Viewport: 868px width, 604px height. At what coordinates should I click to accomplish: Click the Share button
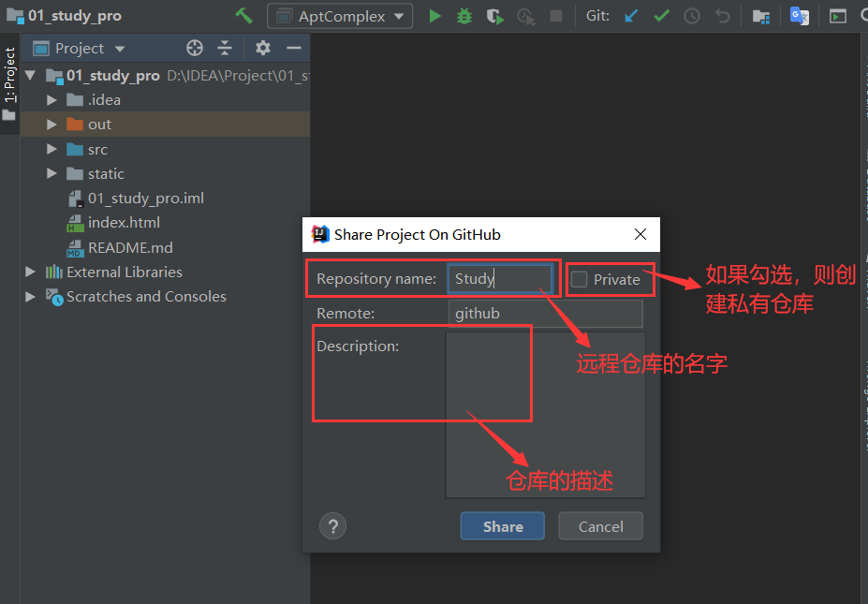(502, 526)
